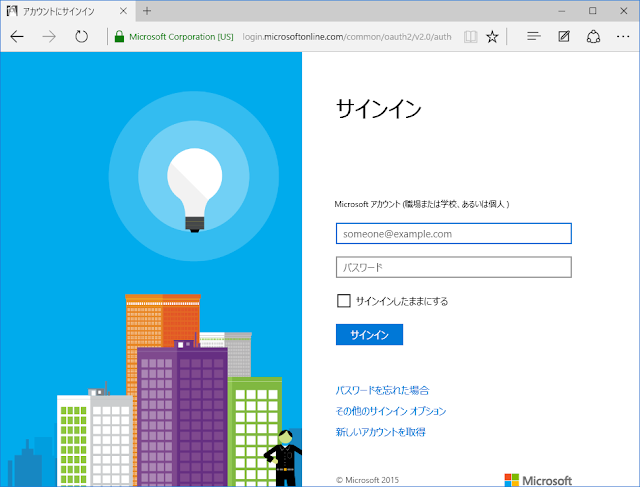Check the サインインしたままにする checkbox
This screenshot has width=640, height=487.
click(344, 301)
